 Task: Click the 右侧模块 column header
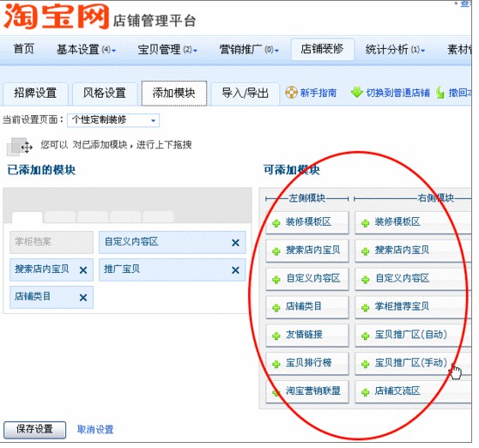point(435,198)
